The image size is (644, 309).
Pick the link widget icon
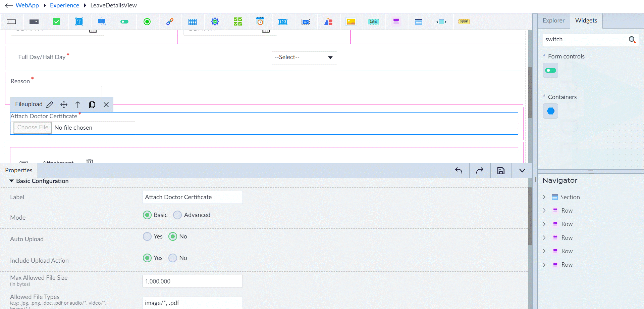tap(170, 22)
